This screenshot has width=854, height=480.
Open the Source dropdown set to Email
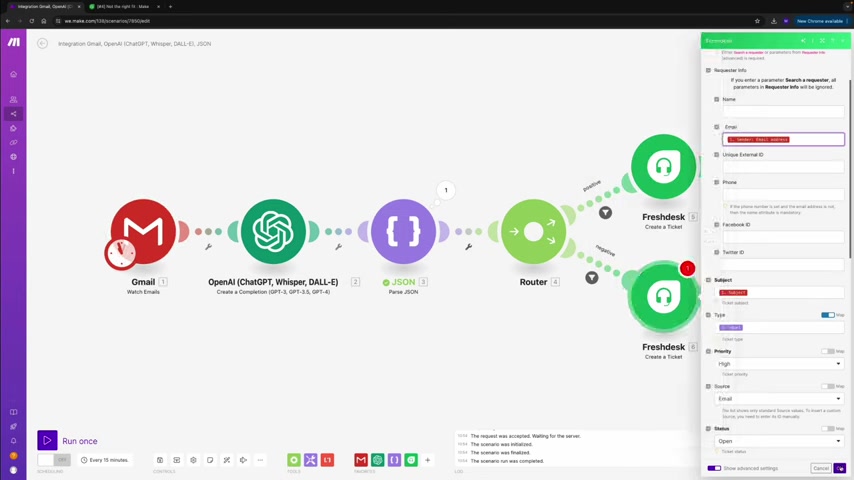tap(779, 399)
